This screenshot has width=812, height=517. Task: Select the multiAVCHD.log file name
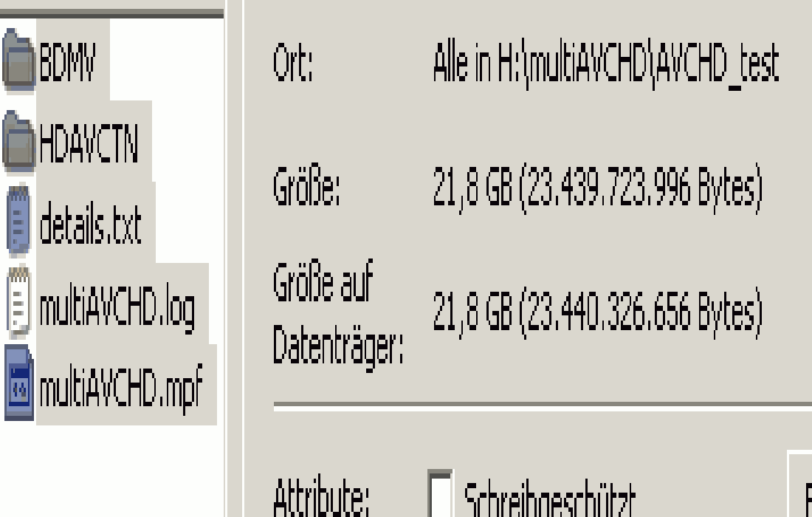pos(117,308)
